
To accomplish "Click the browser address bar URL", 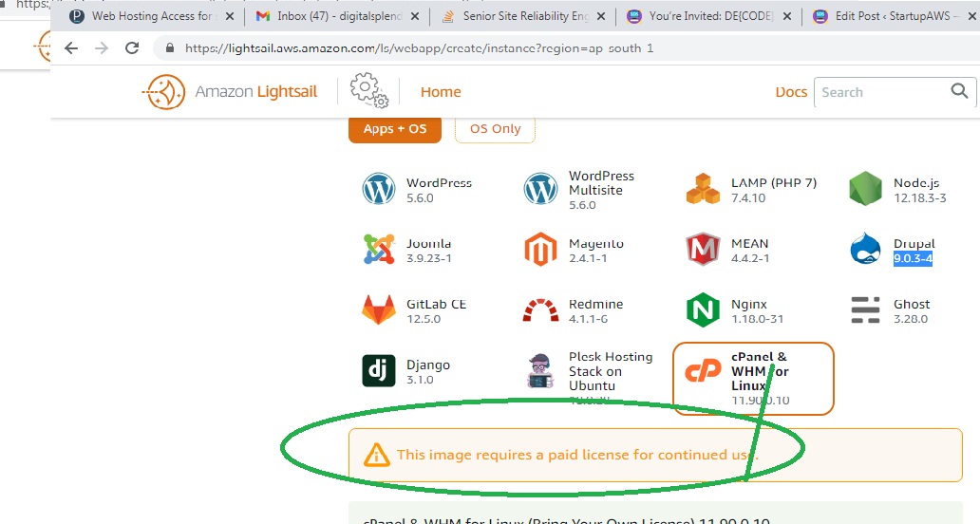I will pos(420,48).
